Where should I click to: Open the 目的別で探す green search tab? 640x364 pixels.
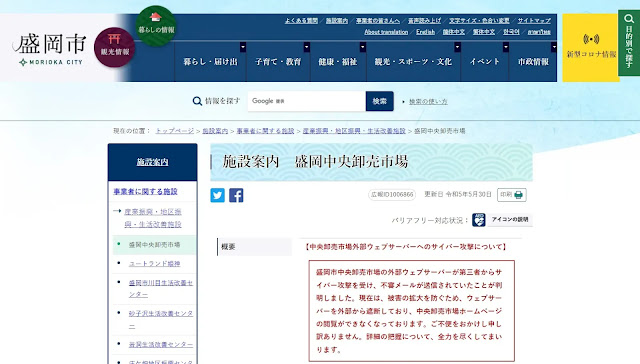[629, 43]
